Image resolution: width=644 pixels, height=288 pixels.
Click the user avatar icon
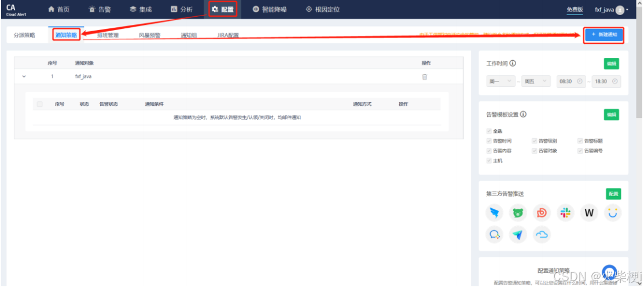click(x=619, y=10)
